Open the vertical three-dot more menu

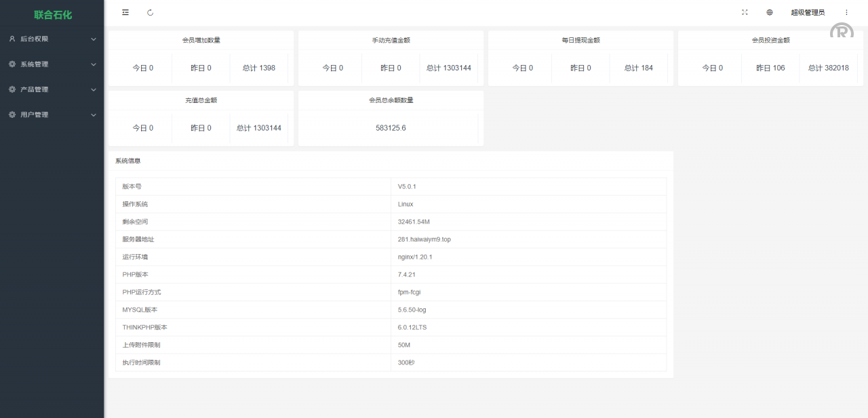pos(846,12)
